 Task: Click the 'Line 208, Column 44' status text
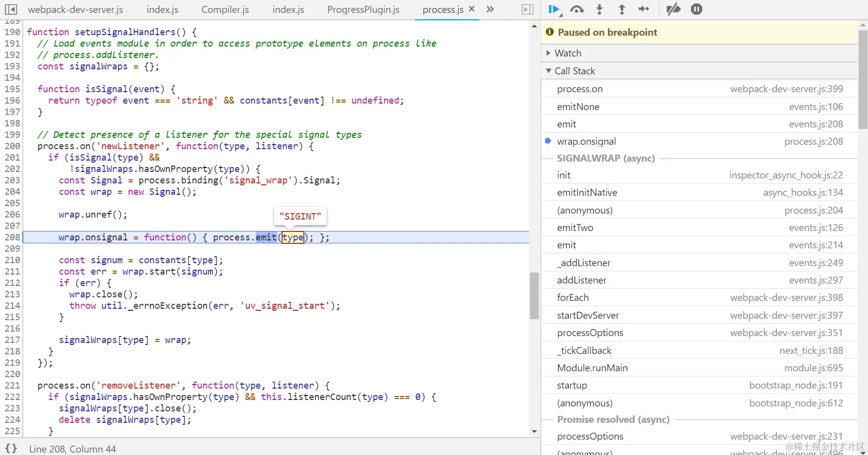pos(72,449)
